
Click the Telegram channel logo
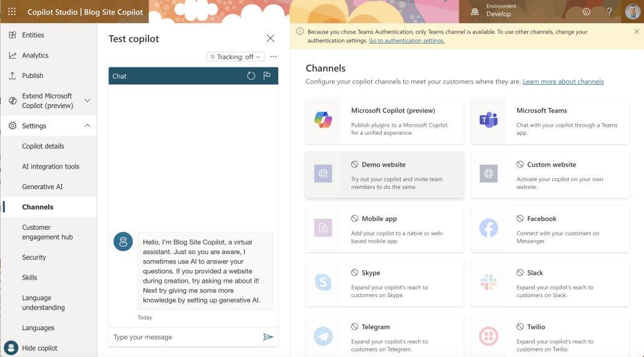[323, 336]
